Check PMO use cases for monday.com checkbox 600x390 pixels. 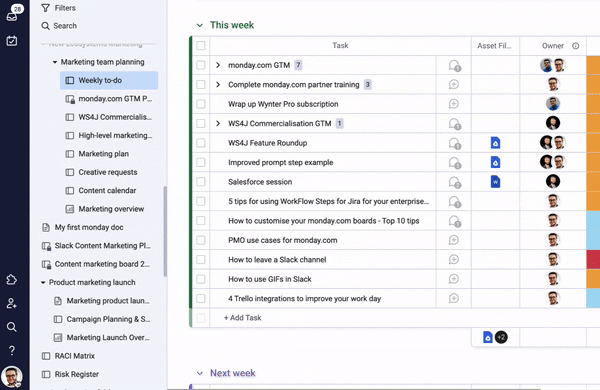point(201,240)
